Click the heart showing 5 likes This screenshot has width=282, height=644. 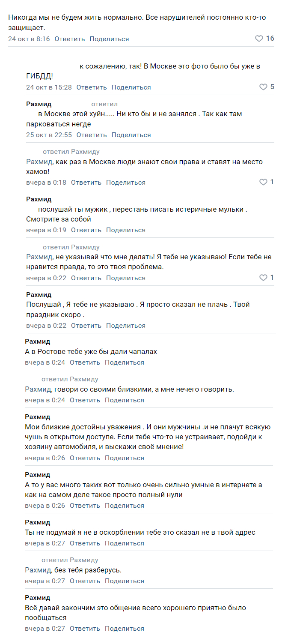point(264,87)
